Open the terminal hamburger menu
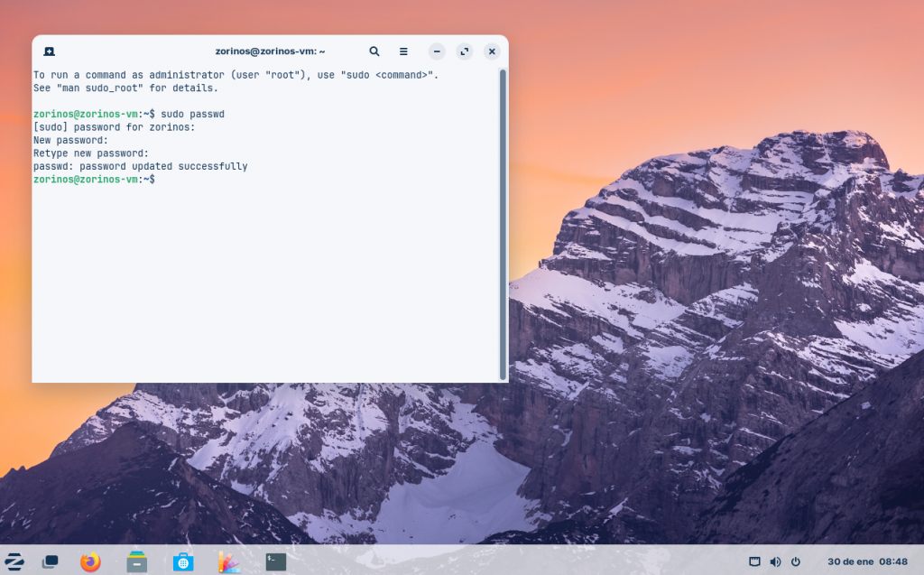 coord(403,51)
